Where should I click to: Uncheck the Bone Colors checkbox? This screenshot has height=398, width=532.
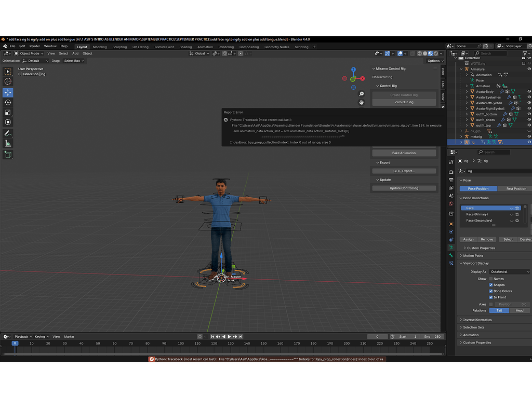coord(491,291)
